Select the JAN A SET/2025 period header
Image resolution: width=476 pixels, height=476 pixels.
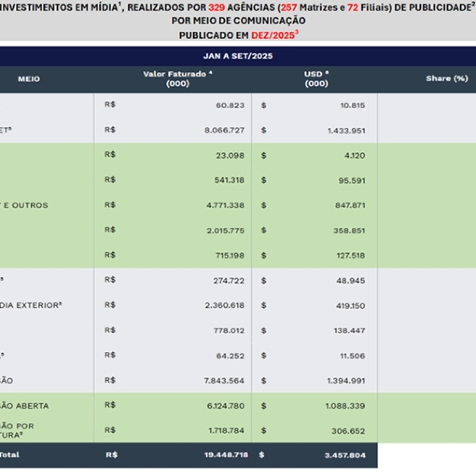click(238, 56)
